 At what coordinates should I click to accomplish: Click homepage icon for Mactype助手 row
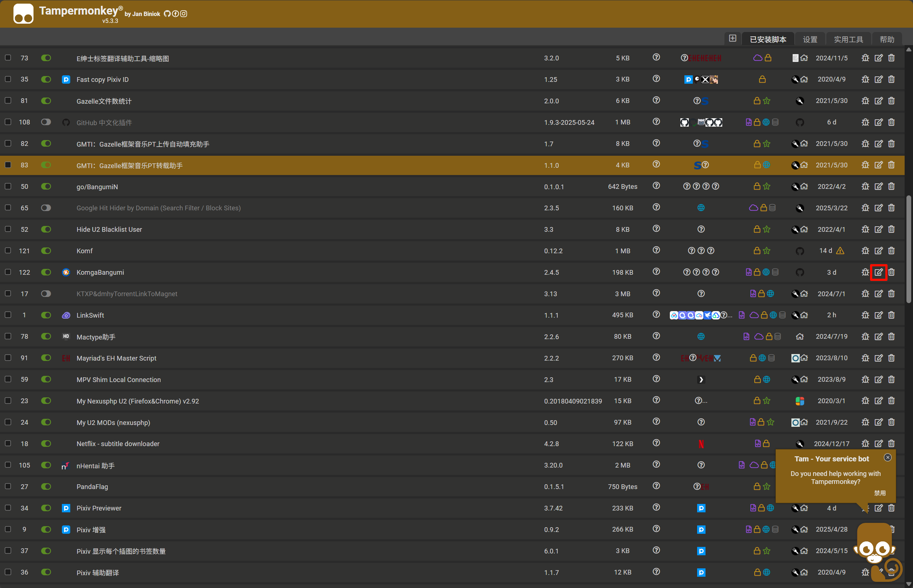pyautogui.click(x=799, y=336)
